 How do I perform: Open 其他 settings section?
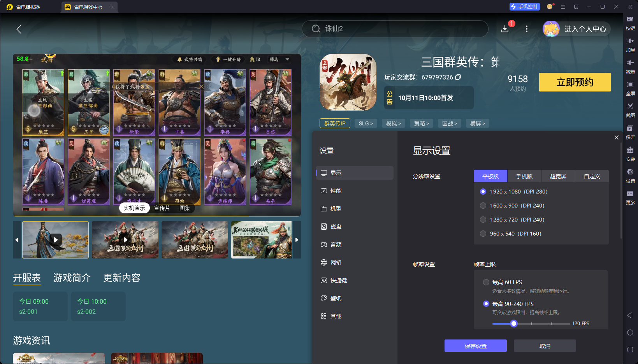(355, 316)
